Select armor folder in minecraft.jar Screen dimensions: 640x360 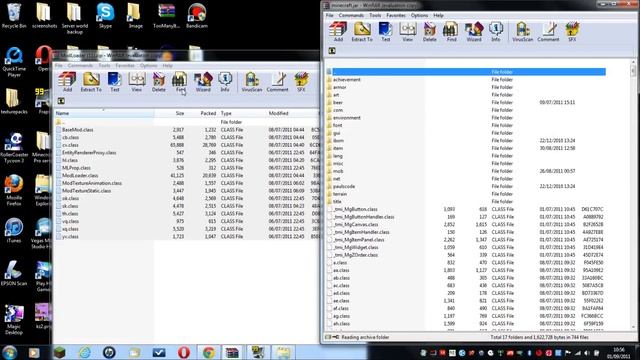tap(340, 87)
